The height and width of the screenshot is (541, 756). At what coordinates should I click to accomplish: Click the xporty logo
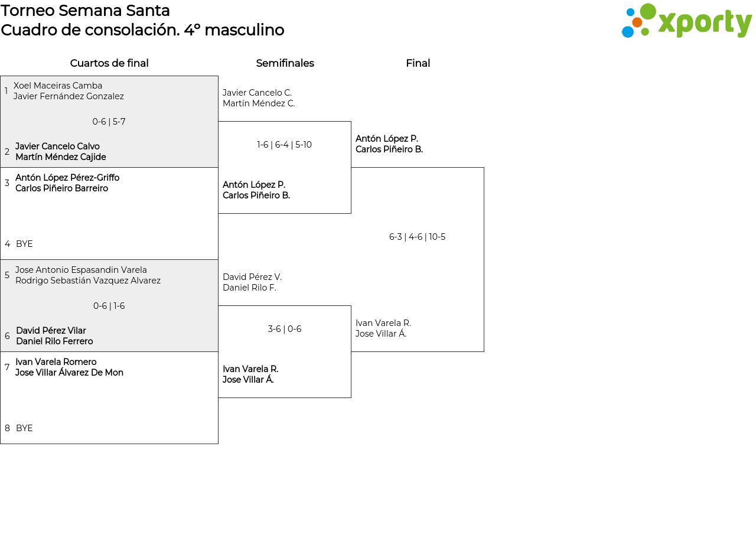tap(686, 21)
